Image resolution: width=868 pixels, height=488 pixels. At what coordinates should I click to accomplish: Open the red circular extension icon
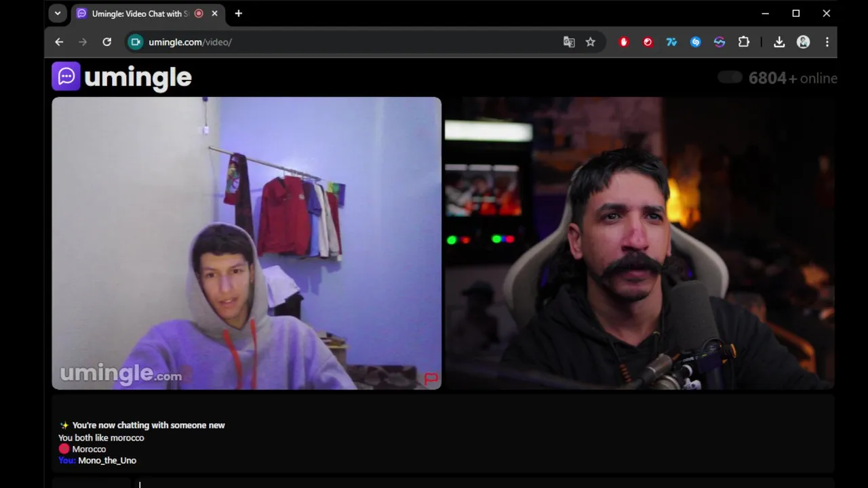[x=648, y=42]
